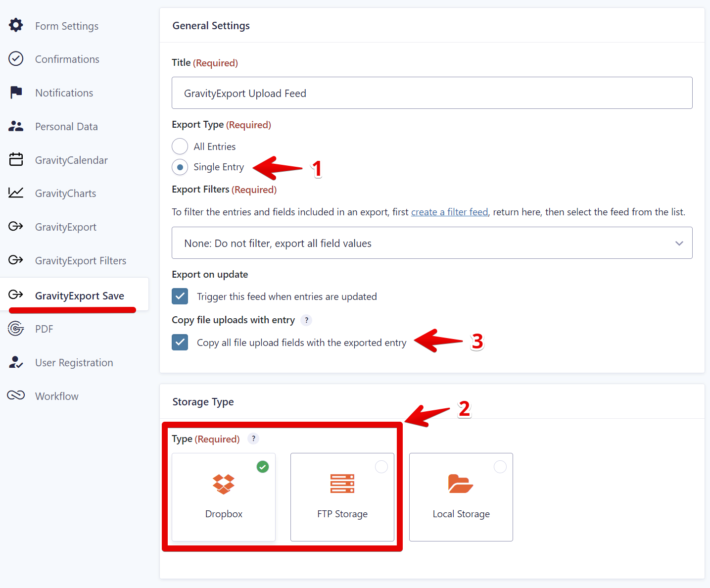Choose the Dropbox storage card
The height and width of the screenshot is (588, 710).
point(224,497)
